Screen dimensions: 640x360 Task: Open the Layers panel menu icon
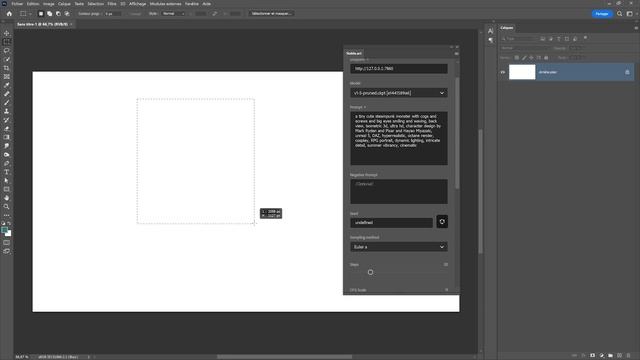(636, 28)
